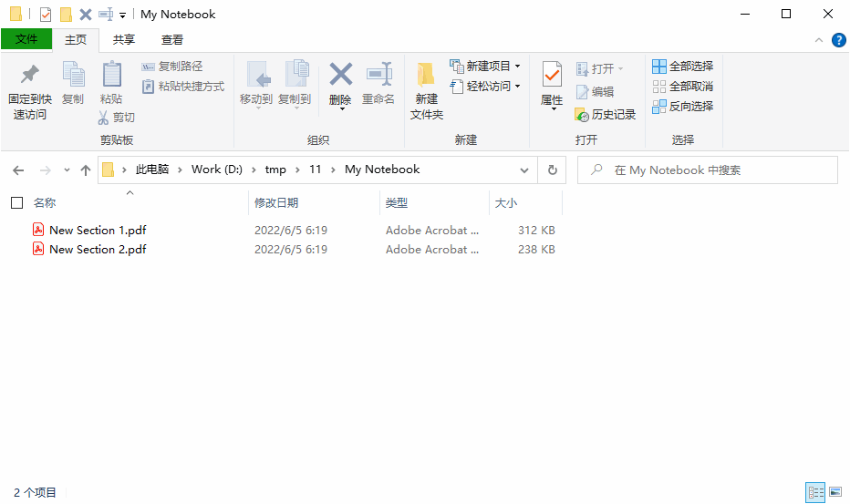The width and height of the screenshot is (850, 504).
Task: Click Select none option
Action: [682, 87]
